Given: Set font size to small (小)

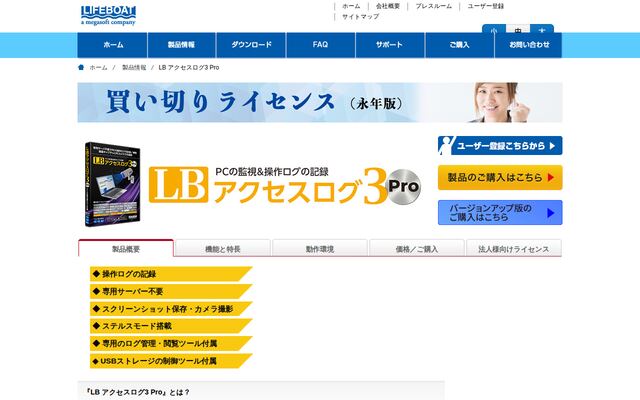Looking at the screenshot, I should [494, 30].
